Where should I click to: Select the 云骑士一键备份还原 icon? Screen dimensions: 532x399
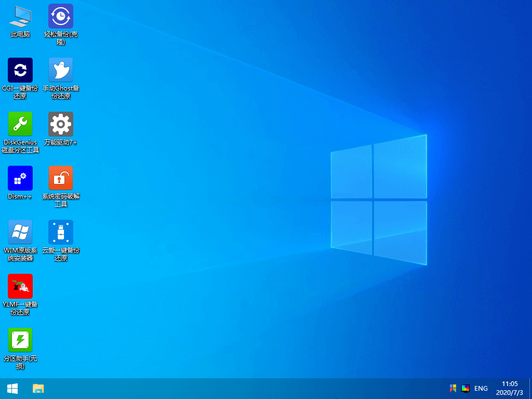pyautogui.click(x=61, y=233)
